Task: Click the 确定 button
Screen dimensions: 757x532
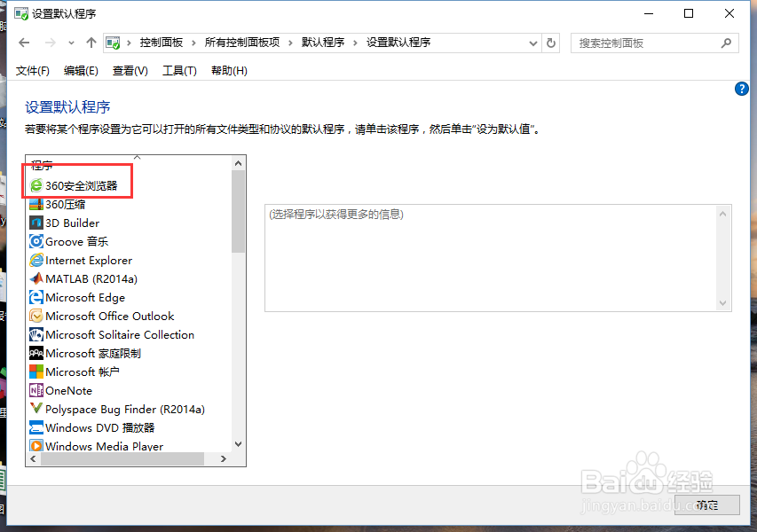Action: [x=706, y=505]
